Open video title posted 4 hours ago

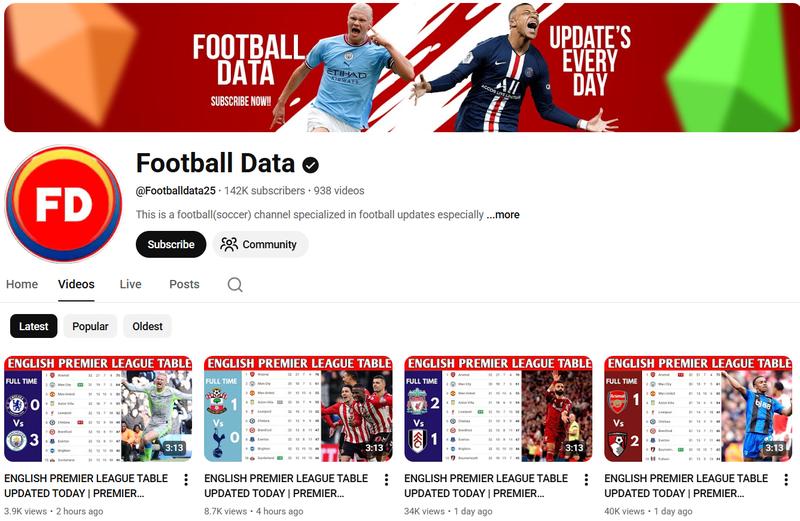[286, 486]
